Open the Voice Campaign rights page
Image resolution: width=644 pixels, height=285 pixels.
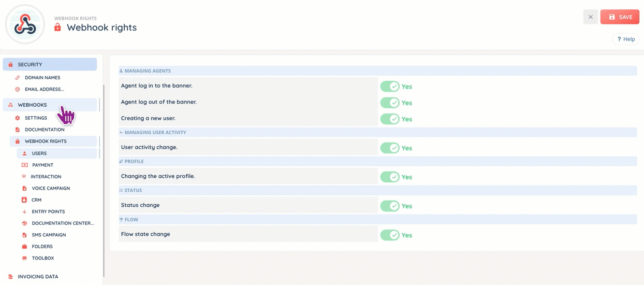click(x=51, y=189)
